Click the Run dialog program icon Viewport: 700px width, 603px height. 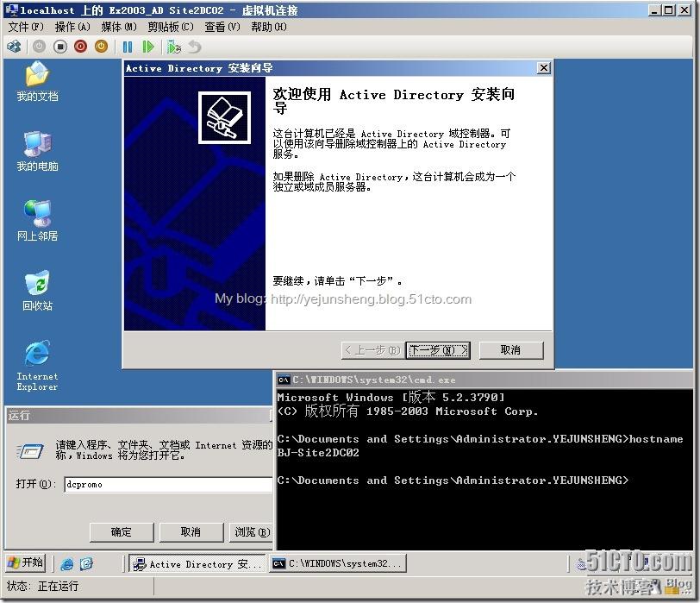[x=30, y=450]
